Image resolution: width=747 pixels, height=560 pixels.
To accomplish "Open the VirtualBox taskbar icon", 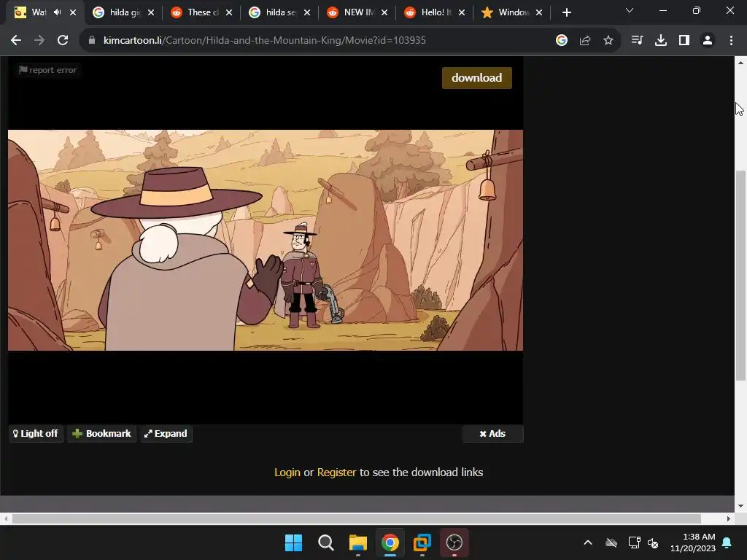I will tap(422, 542).
